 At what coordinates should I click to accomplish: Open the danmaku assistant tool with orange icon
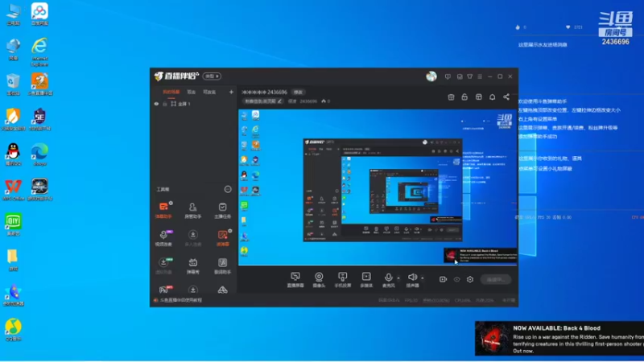(163, 210)
